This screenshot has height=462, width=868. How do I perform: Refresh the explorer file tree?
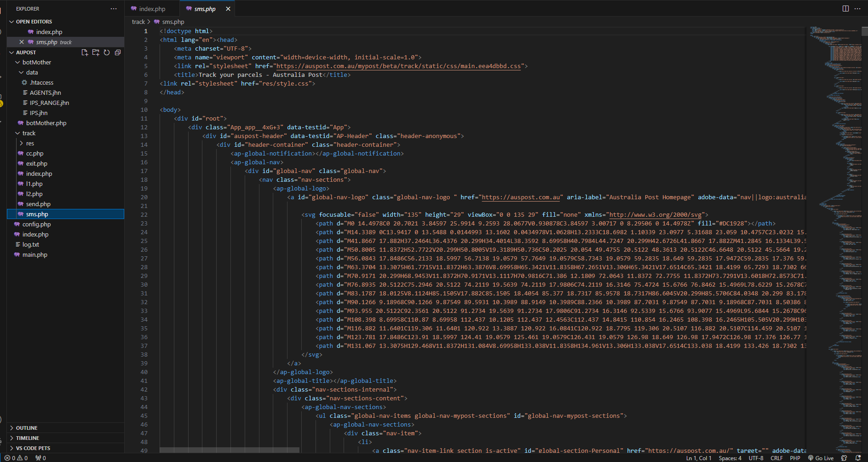click(107, 52)
